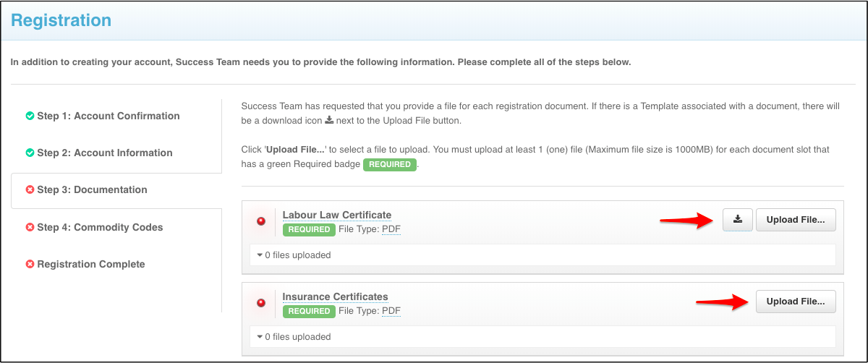Viewport: 868px width, 363px height.
Task: Go to Step 4: Commodity Codes
Action: [x=100, y=227]
